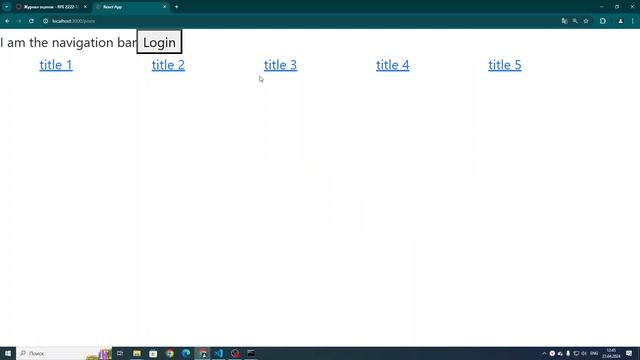The image size is (640, 360).
Task: Open the taskbar clock and date
Action: click(x=611, y=353)
